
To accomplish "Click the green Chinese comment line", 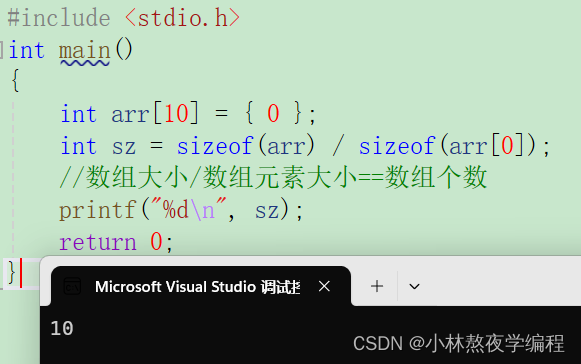I will [273, 177].
